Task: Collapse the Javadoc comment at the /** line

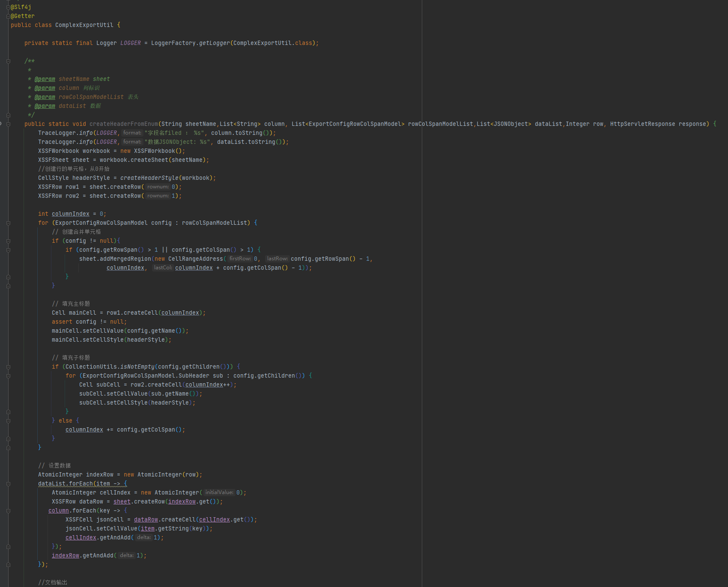Action: pyautogui.click(x=8, y=61)
